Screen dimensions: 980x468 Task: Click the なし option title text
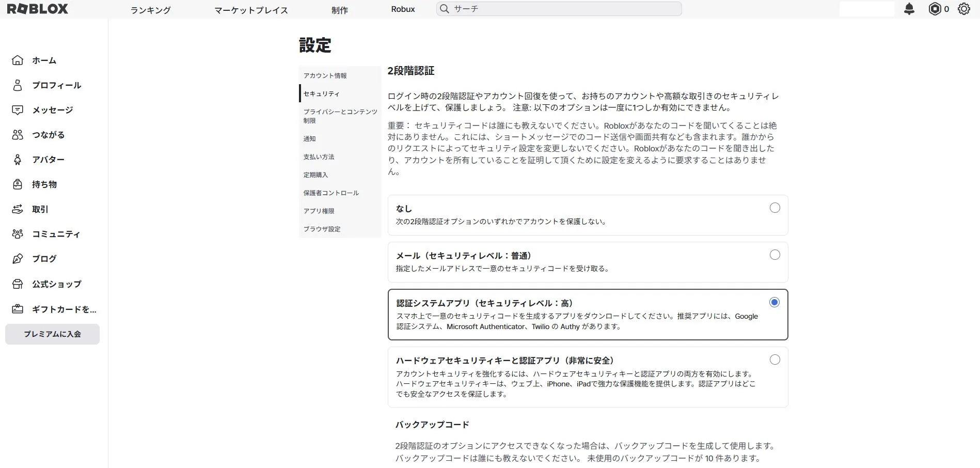click(x=404, y=209)
